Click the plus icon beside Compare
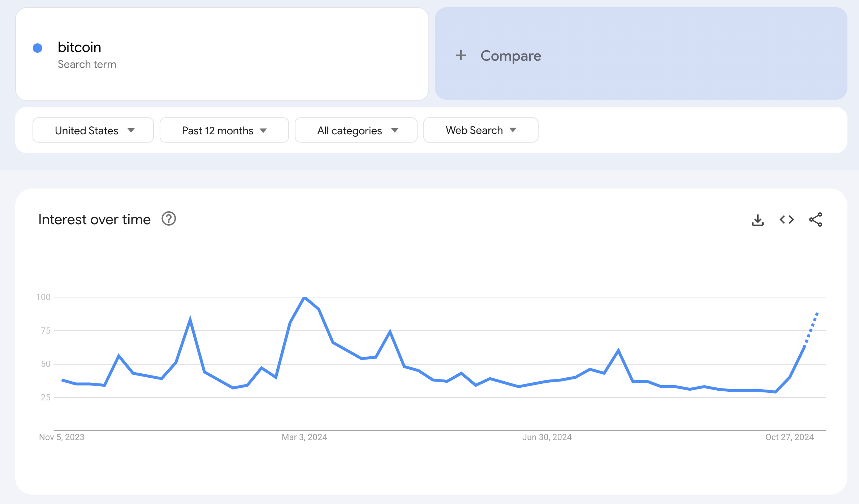Image resolution: width=859 pixels, height=504 pixels. (x=461, y=56)
